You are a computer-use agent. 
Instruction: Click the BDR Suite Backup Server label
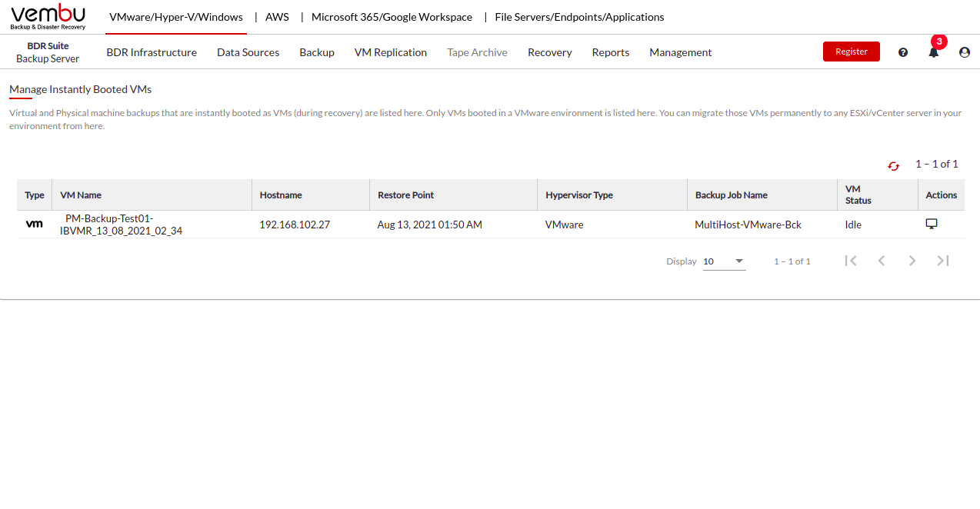(x=48, y=52)
